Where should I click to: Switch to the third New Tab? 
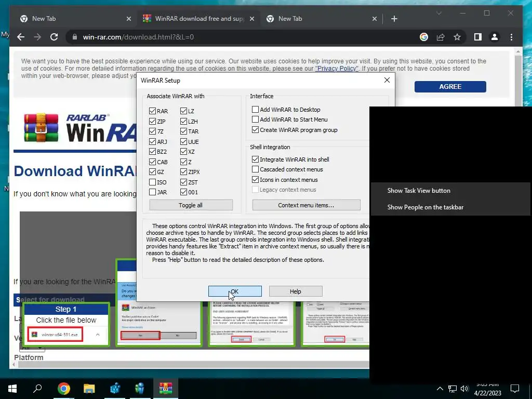321,19
